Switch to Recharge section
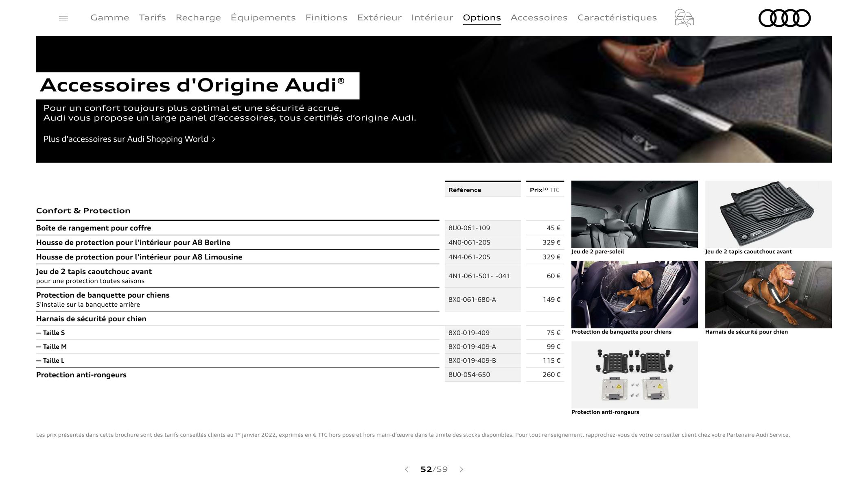 (198, 17)
